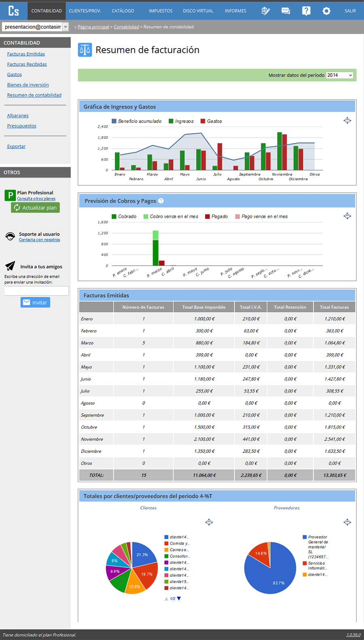This screenshot has height=640, width=364.
Task: Go to next page of Clientes legend
Action: pos(179,598)
